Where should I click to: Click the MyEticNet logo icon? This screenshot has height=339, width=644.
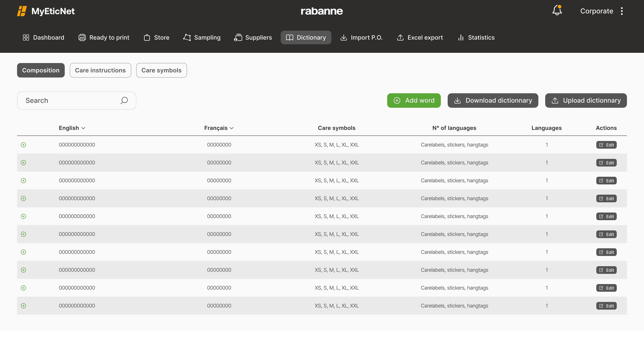(x=22, y=11)
